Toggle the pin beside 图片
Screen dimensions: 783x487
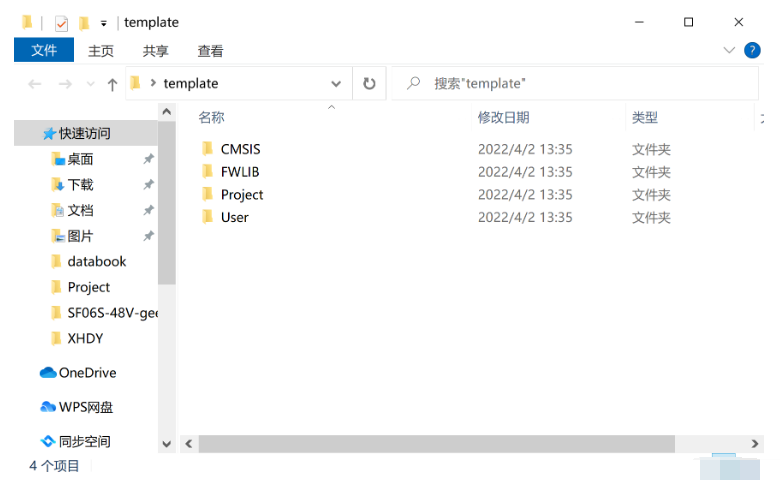pyautogui.click(x=148, y=236)
